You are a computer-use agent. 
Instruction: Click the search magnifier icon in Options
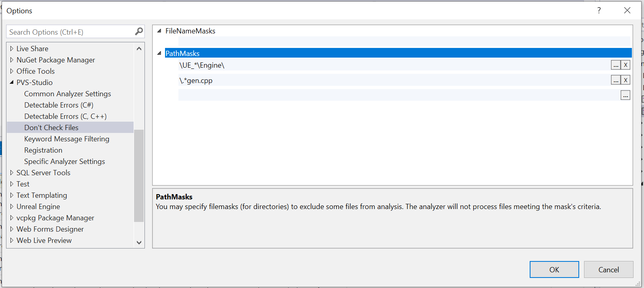[x=139, y=31]
